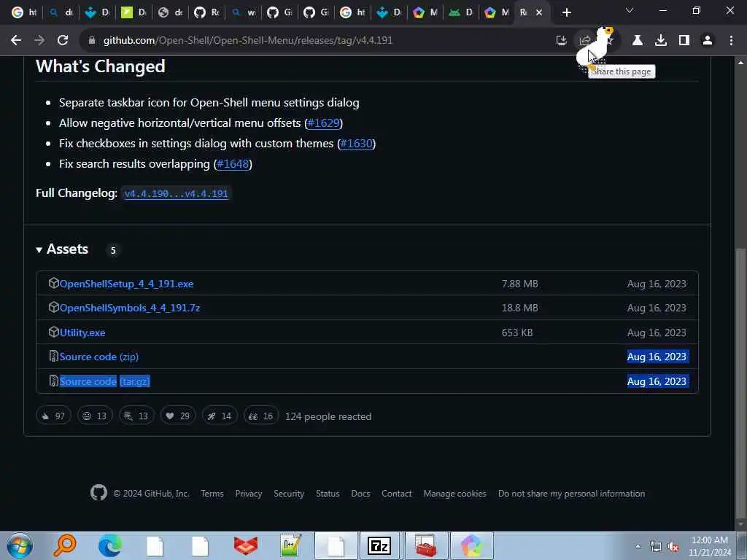Screen dimensions: 747x560
Task: Show hidden system tray icons
Action: pyautogui.click(x=638, y=546)
